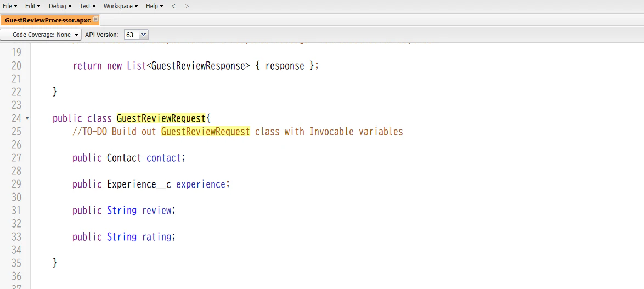The width and height of the screenshot is (644, 289).
Task: Open the Test menu
Action: 87,6
